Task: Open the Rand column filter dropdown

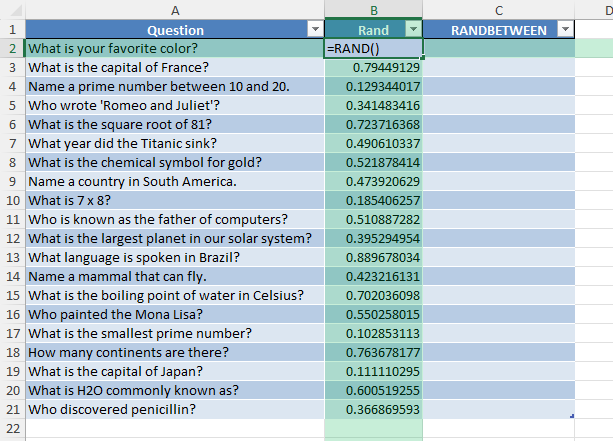Action: tap(413, 29)
